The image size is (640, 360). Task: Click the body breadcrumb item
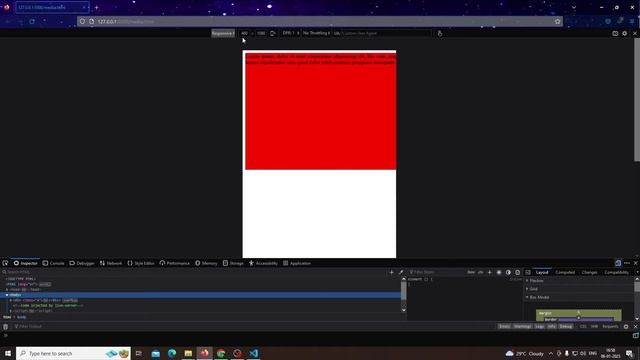(21, 317)
